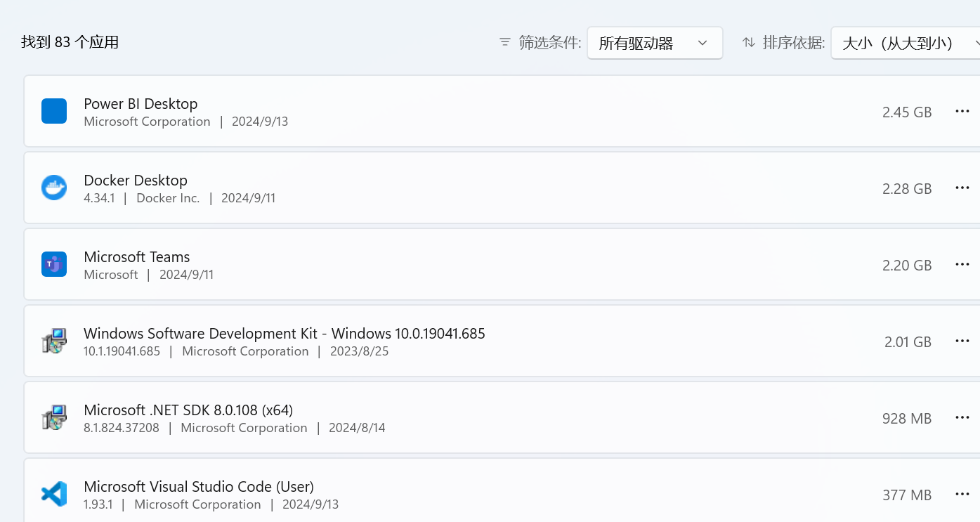Select the Power BI Desktop app name
Image resolution: width=980 pixels, height=522 pixels.
tap(141, 104)
